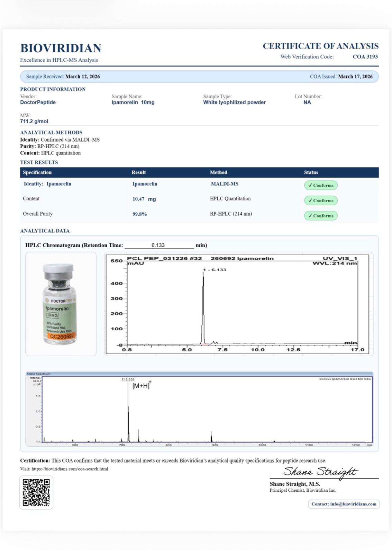Click the Ipamorelin vial product photo
This screenshot has height=554, width=392.
60,304
